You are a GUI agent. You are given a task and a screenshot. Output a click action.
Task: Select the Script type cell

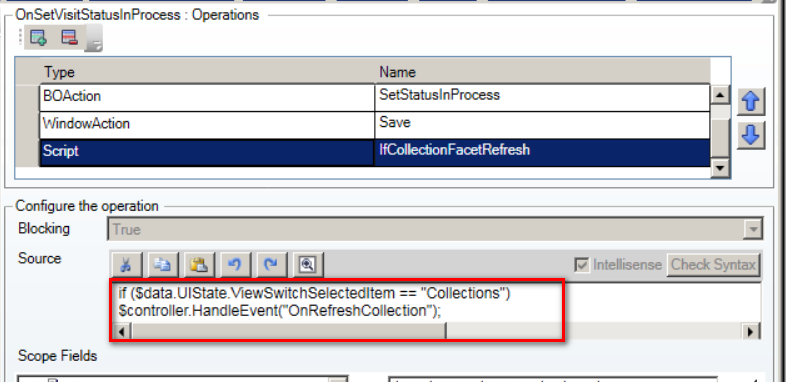pyautogui.click(x=207, y=152)
